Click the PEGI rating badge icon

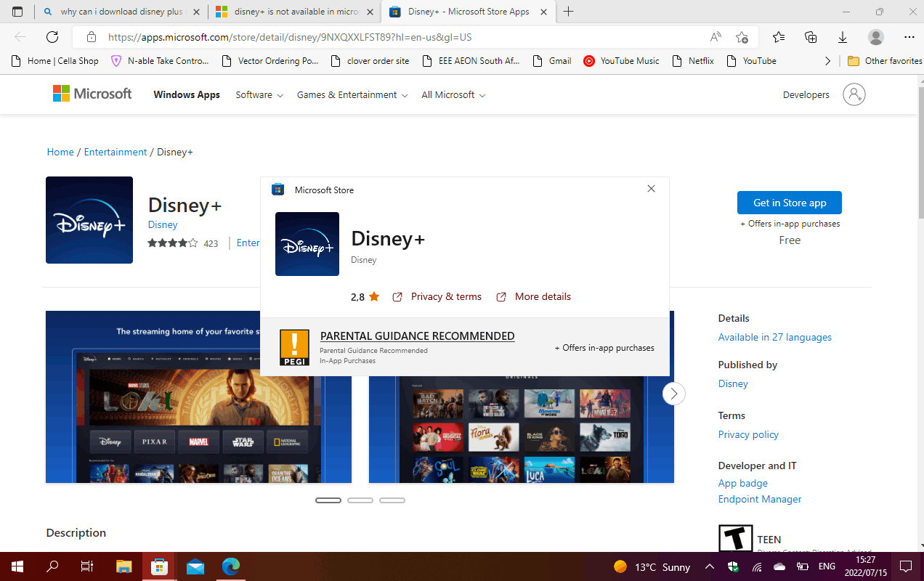pyautogui.click(x=294, y=348)
